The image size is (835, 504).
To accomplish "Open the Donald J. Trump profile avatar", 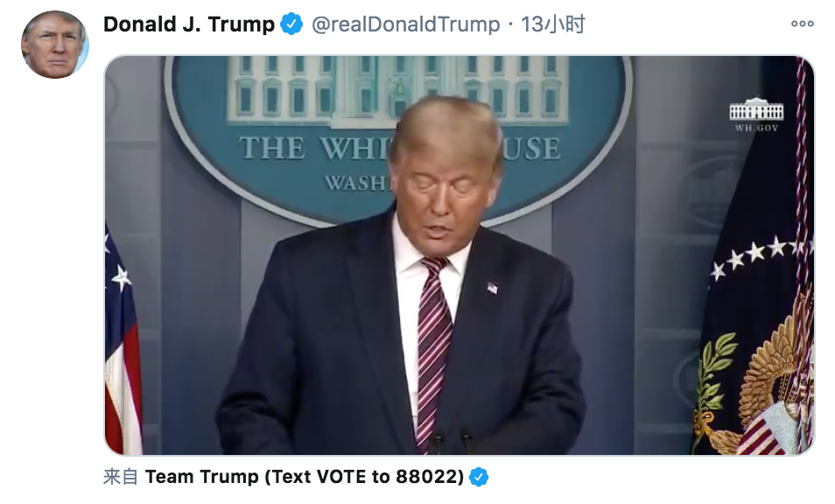I will [x=54, y=45].
